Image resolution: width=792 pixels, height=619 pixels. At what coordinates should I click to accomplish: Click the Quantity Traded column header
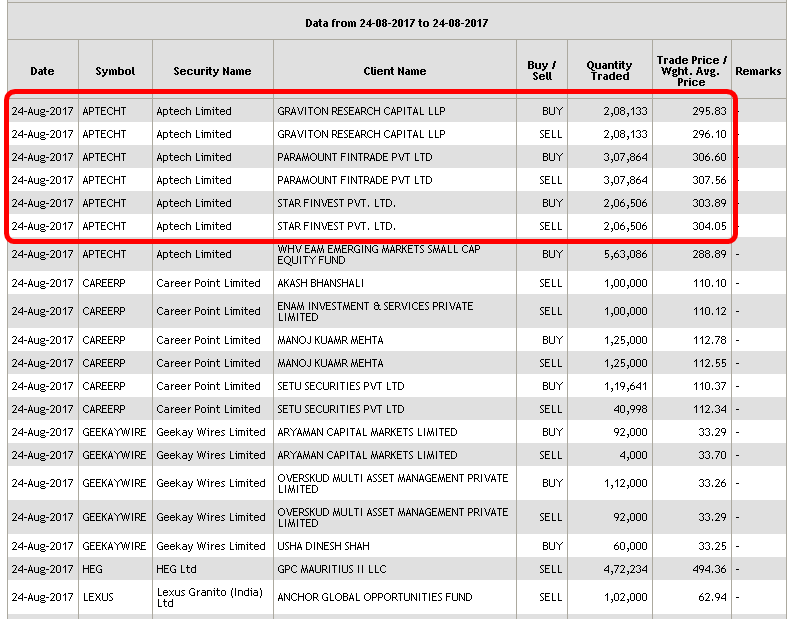pyautogui.click(x=609, y=71)
